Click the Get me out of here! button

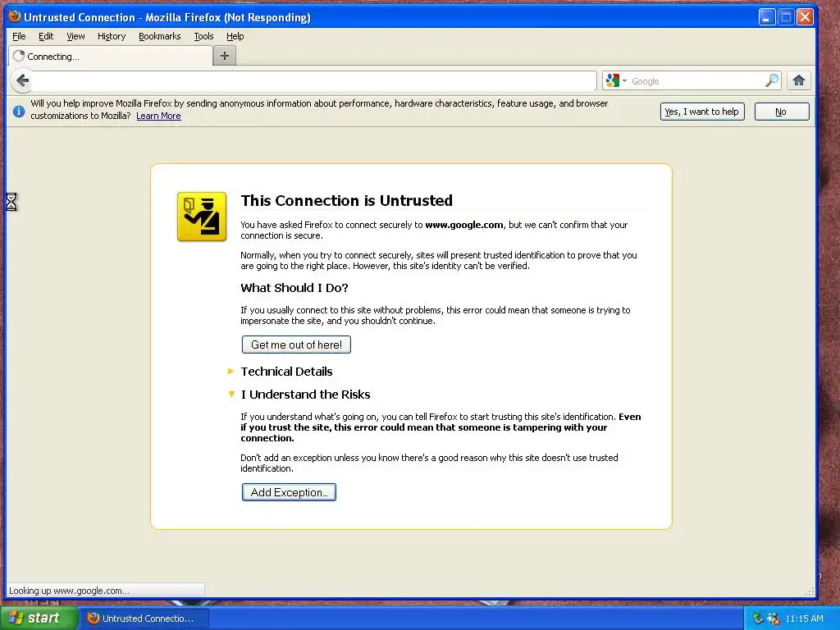tap(296, 345)
